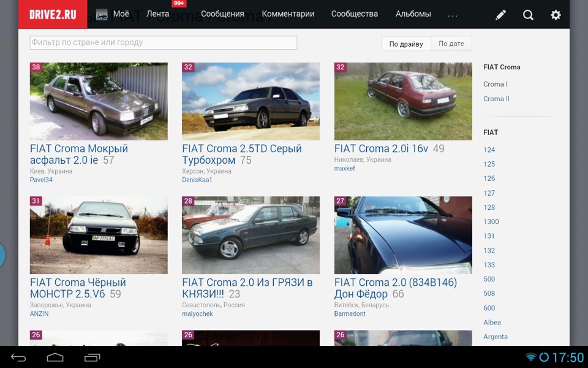
Task: Open the Чёрный МОНСТР car photo
Action: [99, 235]
